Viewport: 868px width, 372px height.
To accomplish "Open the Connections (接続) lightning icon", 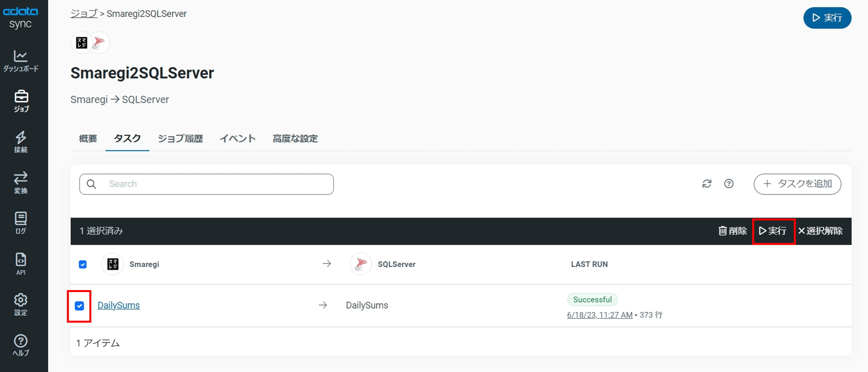I will point(21,142).
